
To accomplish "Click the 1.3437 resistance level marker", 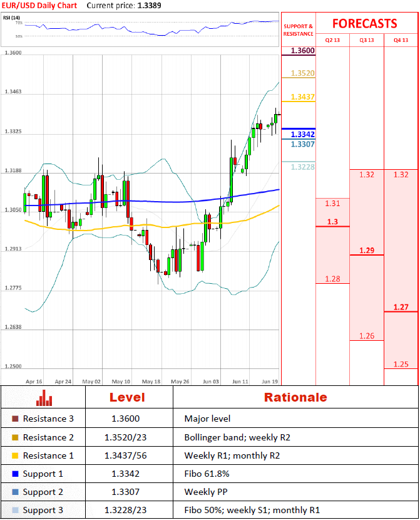I will pyautogui.click(x=303, y=97).
